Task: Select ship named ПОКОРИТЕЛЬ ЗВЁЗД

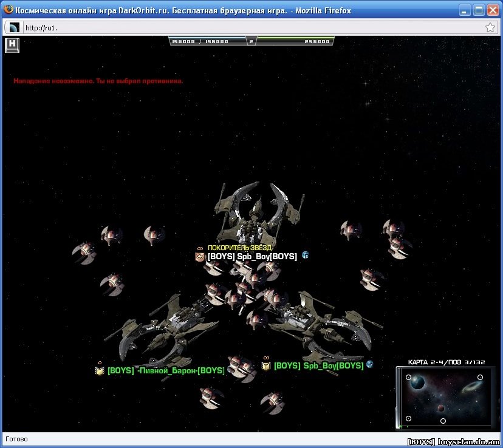Action: [x=239, y=248]
